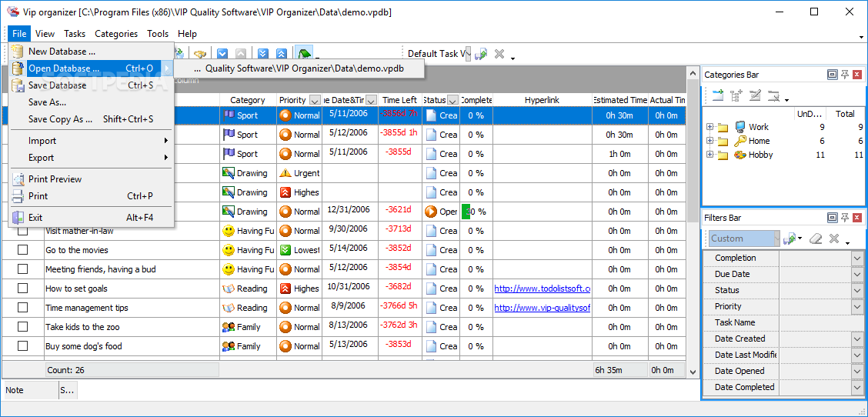Check the box for Buy some dog's food
Image resolution: width=868 pixels, height=417 pixels.
[x=22, y=346]
